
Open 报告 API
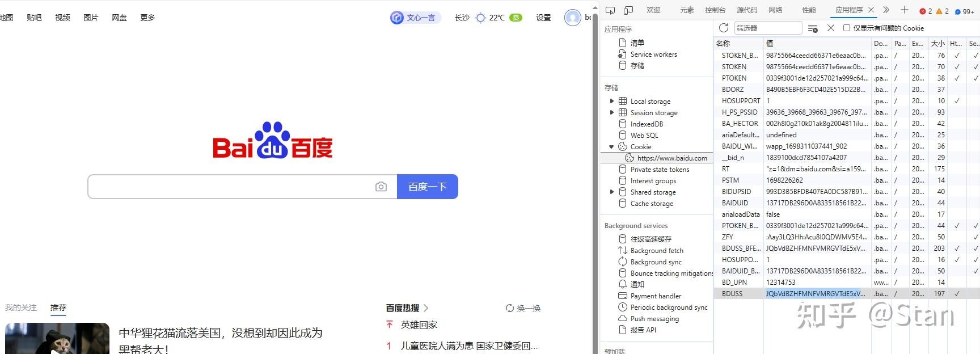pyautogui.click(x=643, y=330)
